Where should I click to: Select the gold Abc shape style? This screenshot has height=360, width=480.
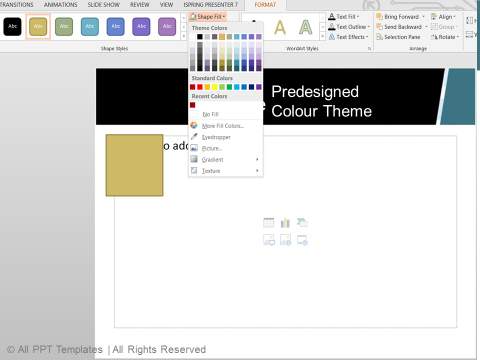38,26
